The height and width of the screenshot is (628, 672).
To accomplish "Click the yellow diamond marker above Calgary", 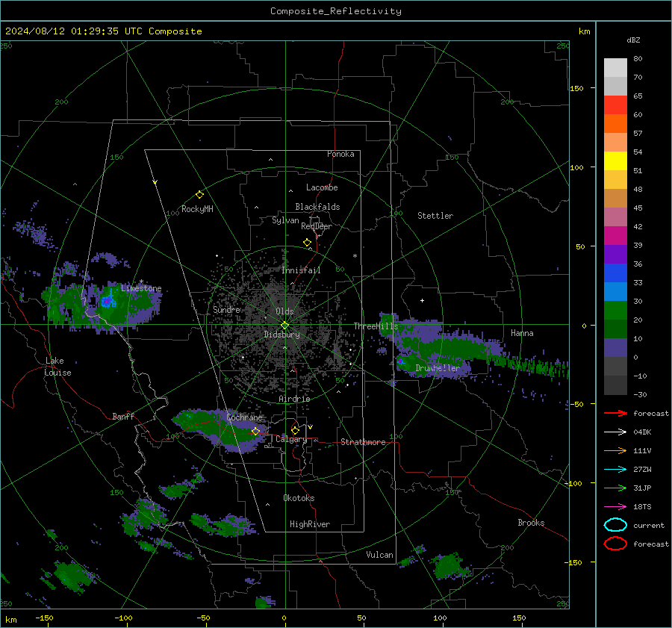I will [x=295, y=430].
